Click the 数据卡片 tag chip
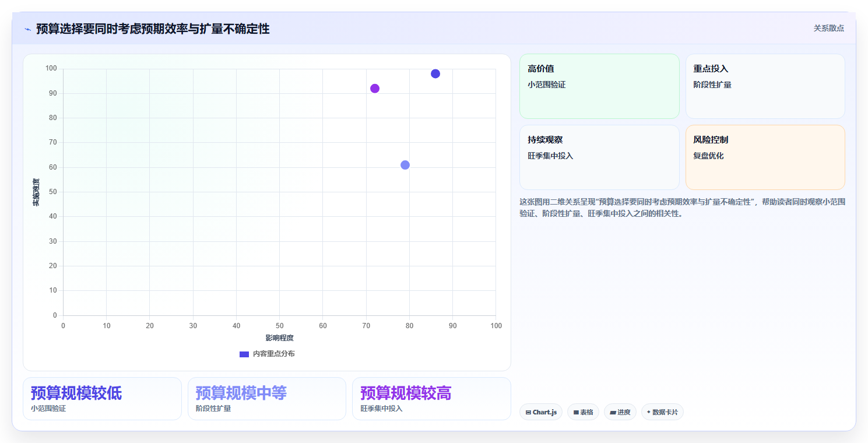The height and width of the screenshot is (443, 868). pyautogui.click(x=662, y=412)
